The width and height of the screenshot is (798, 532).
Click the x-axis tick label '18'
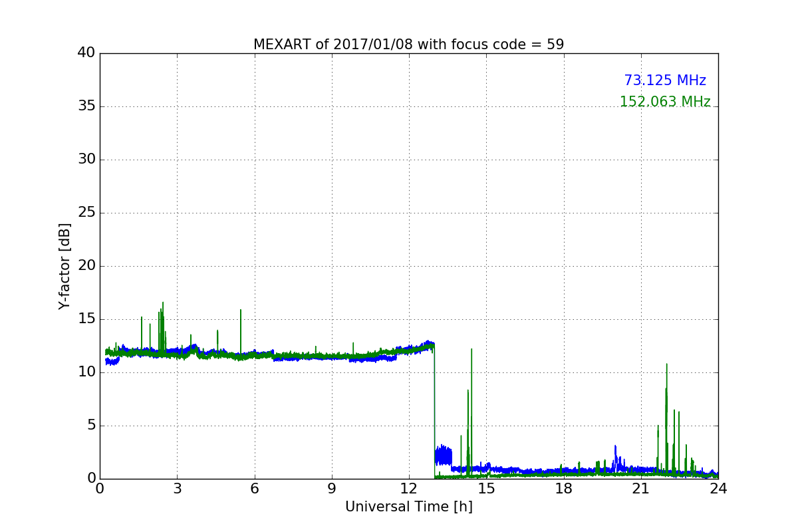pyautogui.click(x=563, y=489)
